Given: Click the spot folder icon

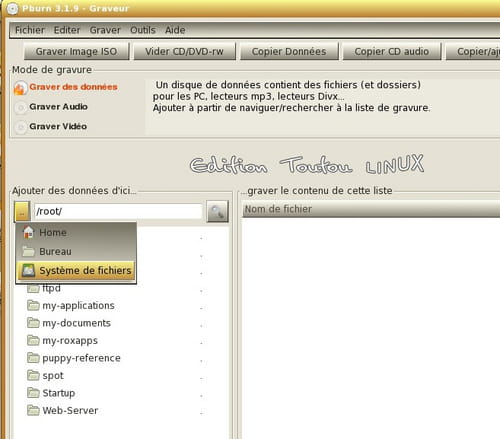Looking at the screenshot, I should click(33, 375).
